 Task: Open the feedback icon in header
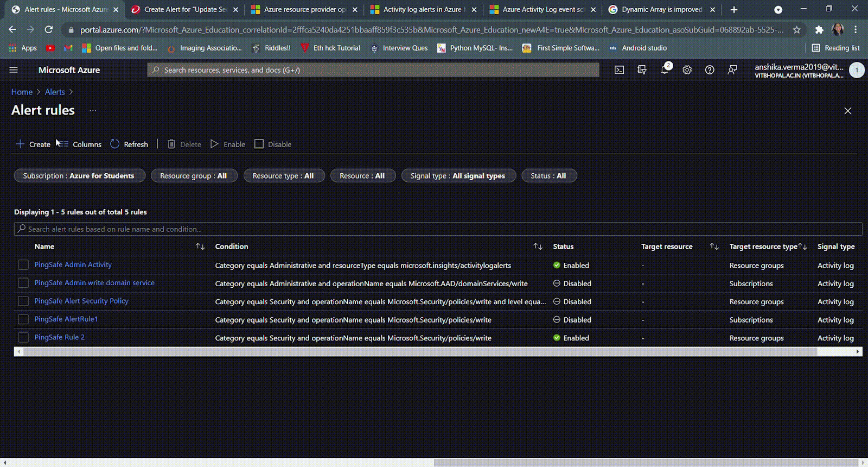tap(732, 70)
